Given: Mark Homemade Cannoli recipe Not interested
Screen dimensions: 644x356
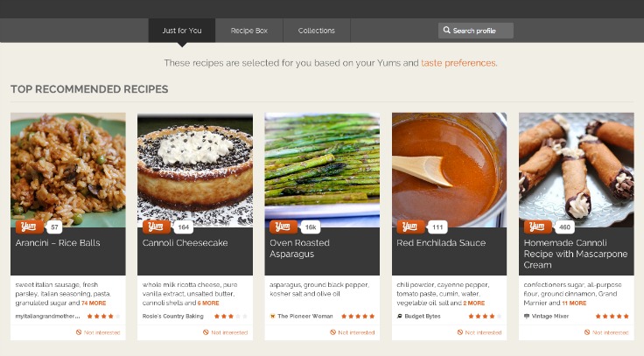Looking at the screenshot, I should (x=606, y=332).
